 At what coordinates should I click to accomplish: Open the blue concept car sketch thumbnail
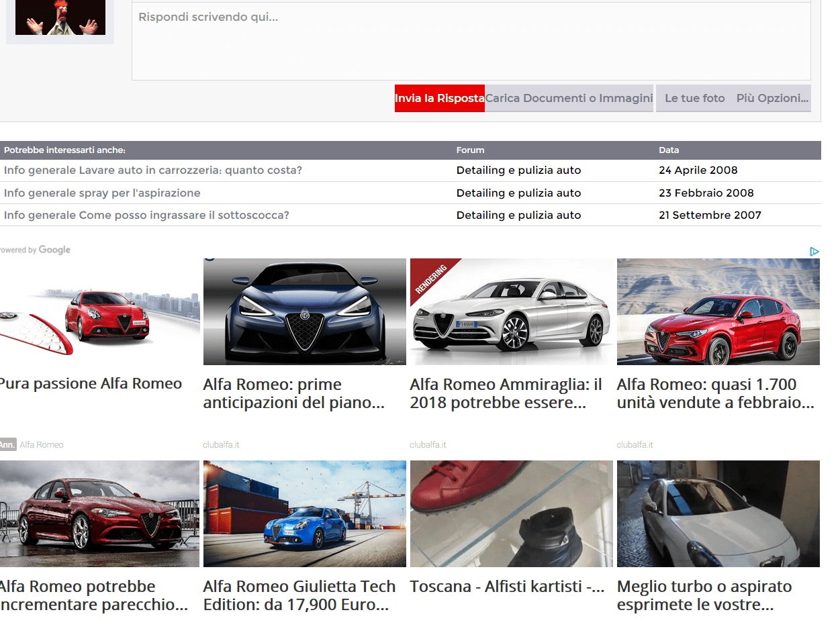pyautogui.click(x=305, y=312)
